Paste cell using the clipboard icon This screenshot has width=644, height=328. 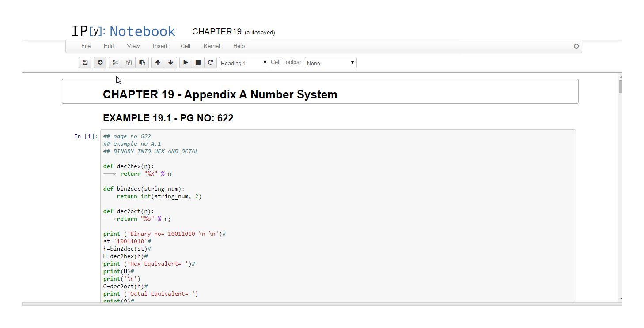click(142, 63)
